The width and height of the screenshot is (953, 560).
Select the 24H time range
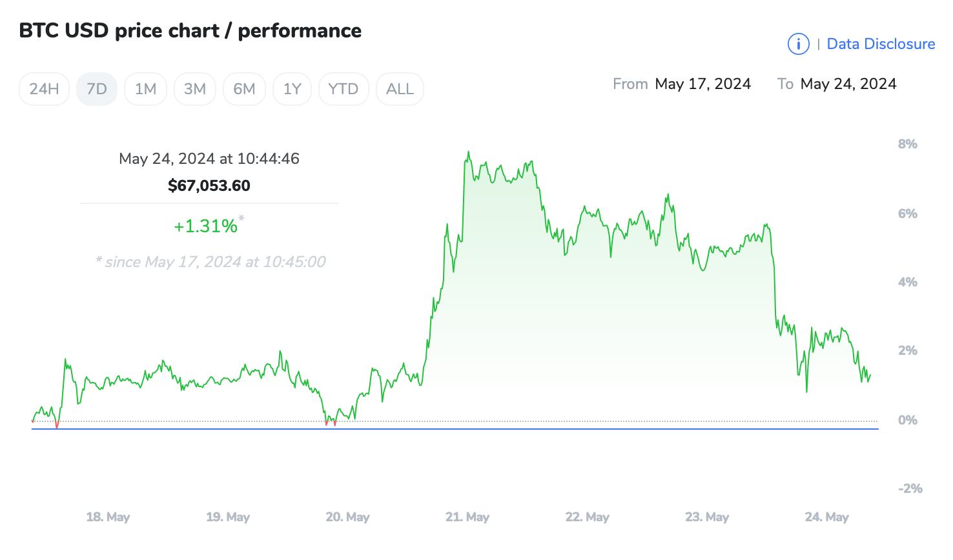45,89
